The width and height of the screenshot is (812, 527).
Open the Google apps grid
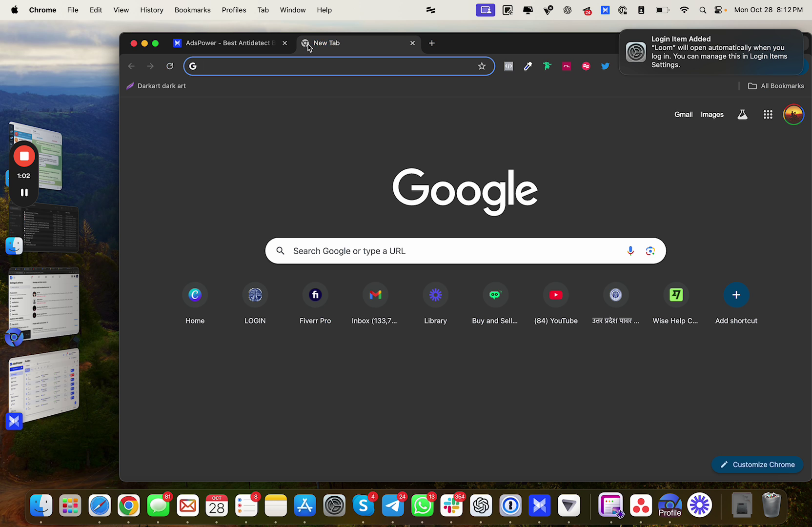[768, 115]
